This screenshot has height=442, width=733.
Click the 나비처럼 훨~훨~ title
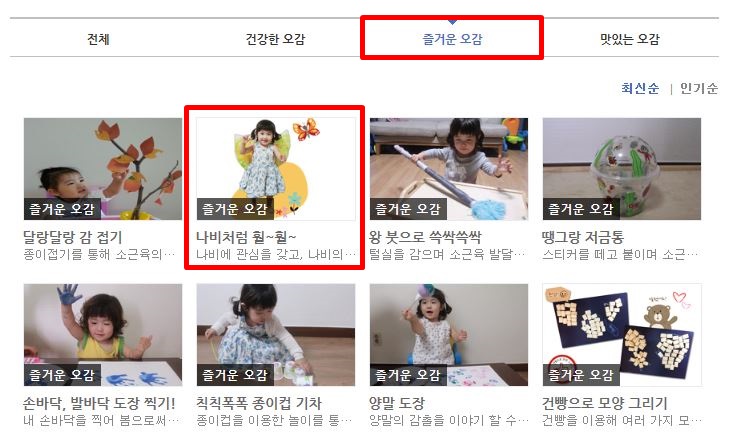tap(246, 237)
